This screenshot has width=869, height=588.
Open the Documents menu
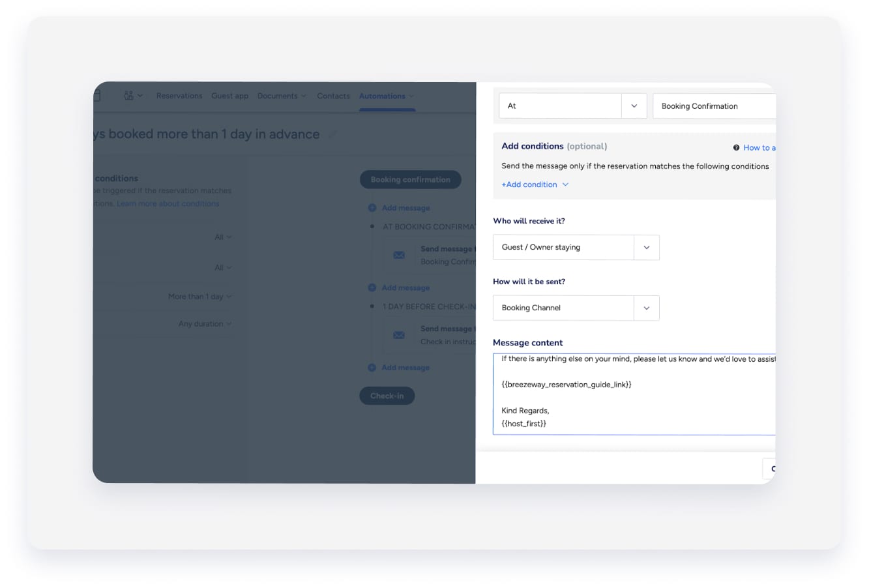(x=282, y=96)
